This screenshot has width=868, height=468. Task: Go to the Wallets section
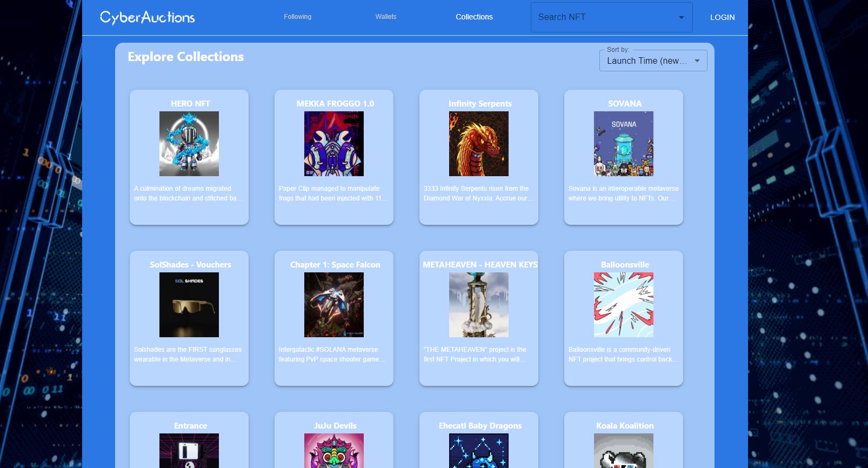(x=386, y=17)
